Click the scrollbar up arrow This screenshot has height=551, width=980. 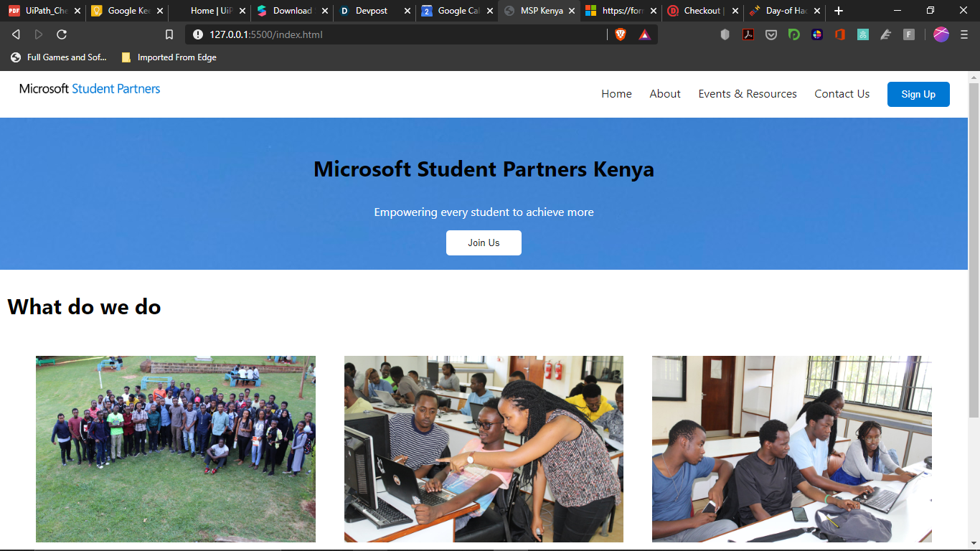pyautogui.click(x=974, y=76)
